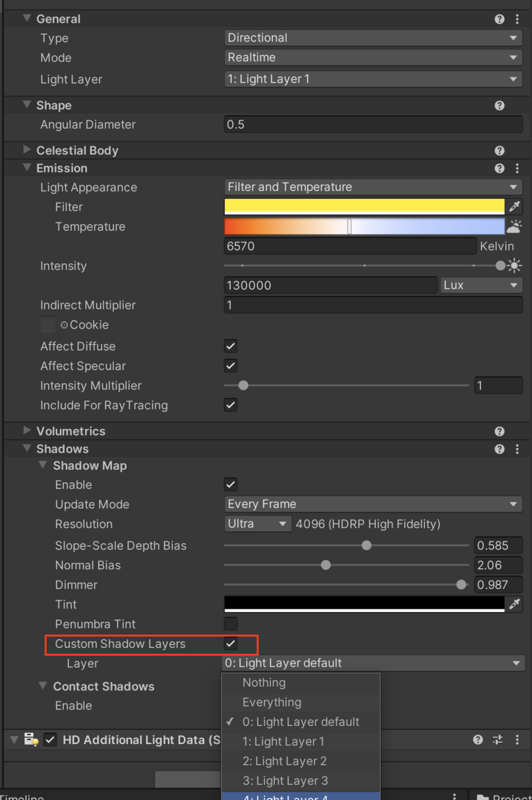Toggle the Penumbra Tint checkbox
The width and height of the screenshot is (532, 800).
[230, 624]
